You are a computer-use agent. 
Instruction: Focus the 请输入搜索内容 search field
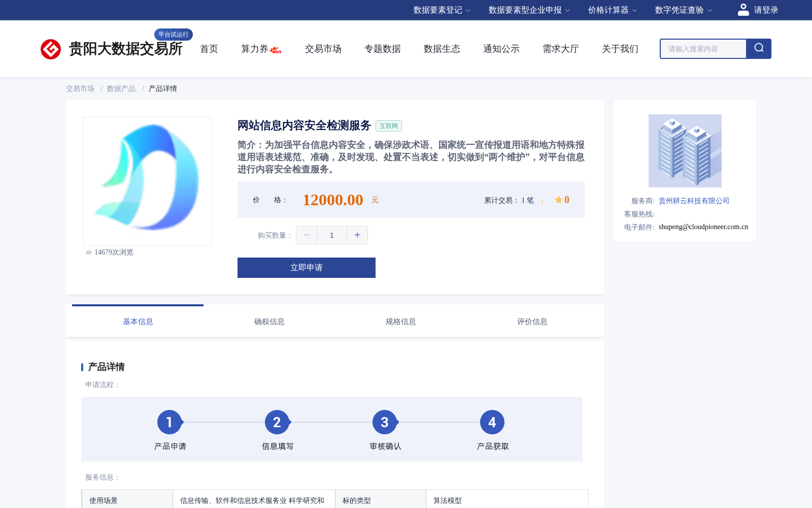[x=703, y=49]
